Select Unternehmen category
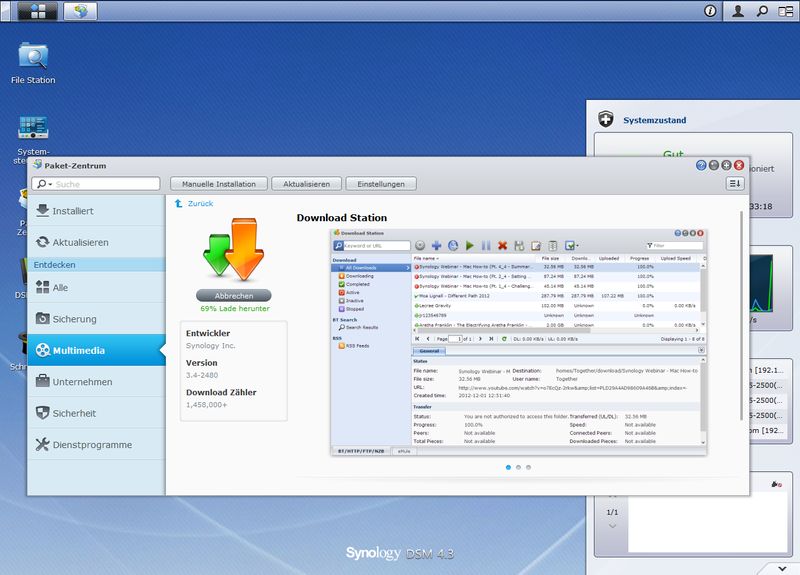This screenshot has height=575, width=800. 96,382
